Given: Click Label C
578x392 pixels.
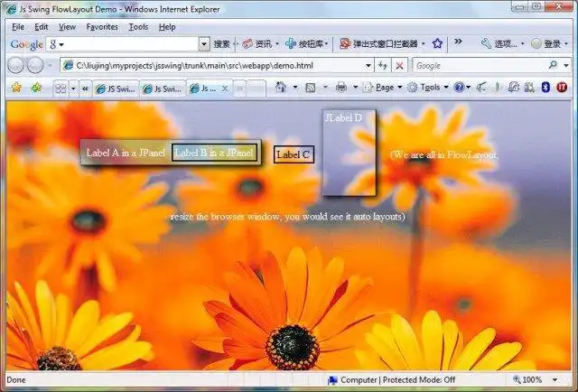Looking at the screenshot, I should coord(294,154).
